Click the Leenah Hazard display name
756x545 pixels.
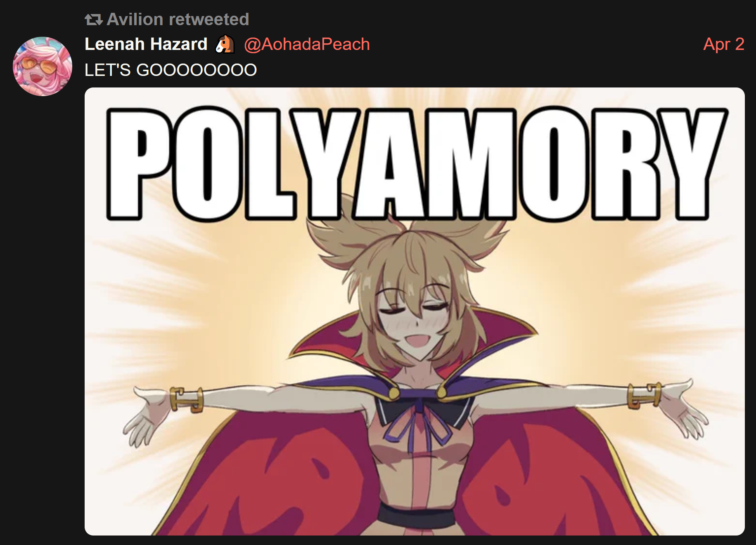(x=146, y=44)
